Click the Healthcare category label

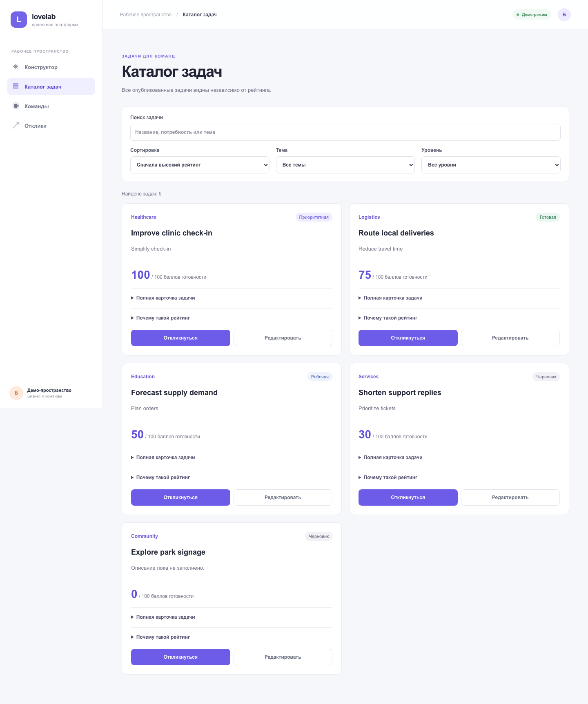[x=143, y=217]
